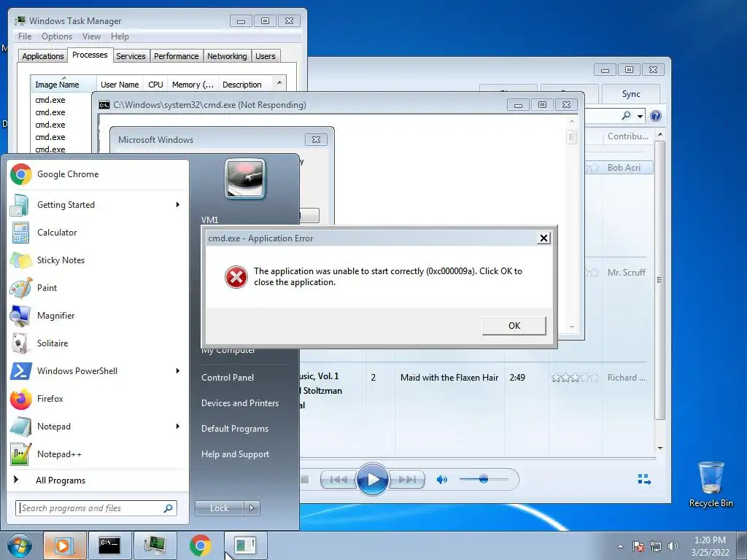Adjust the Media Player volume slider
747x560 pixels.
(x=484, y=479)
